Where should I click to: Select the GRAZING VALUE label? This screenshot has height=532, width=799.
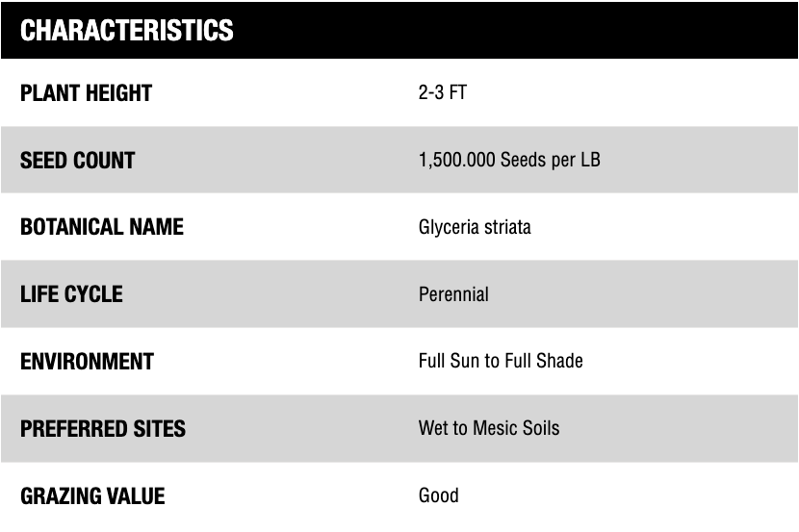(x=92, y=496)
